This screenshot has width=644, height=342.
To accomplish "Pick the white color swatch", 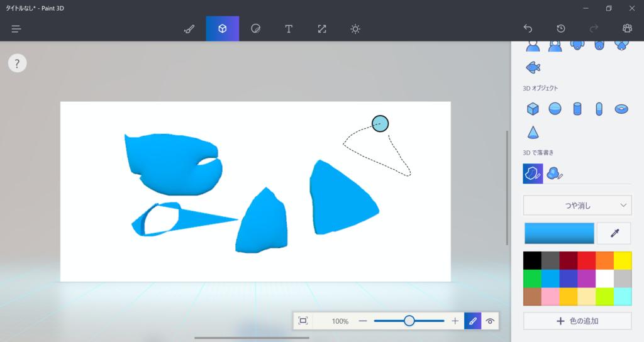I will (604, 279).
